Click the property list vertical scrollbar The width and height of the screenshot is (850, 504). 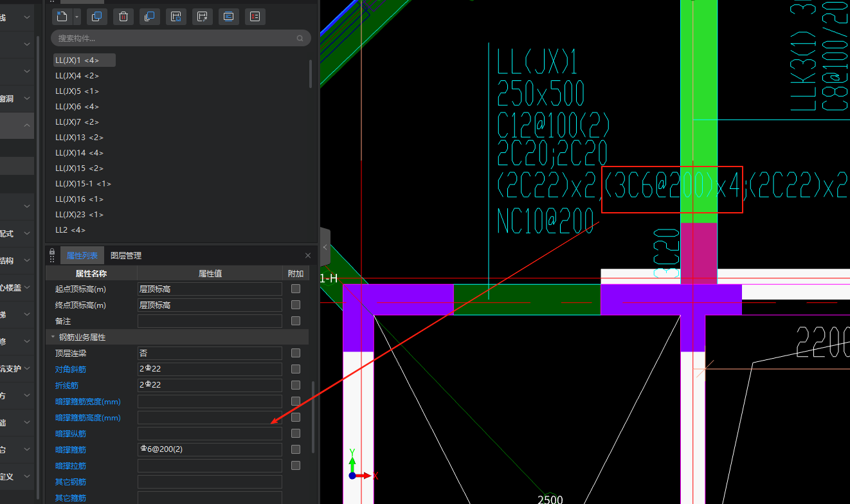coord(314,417)
